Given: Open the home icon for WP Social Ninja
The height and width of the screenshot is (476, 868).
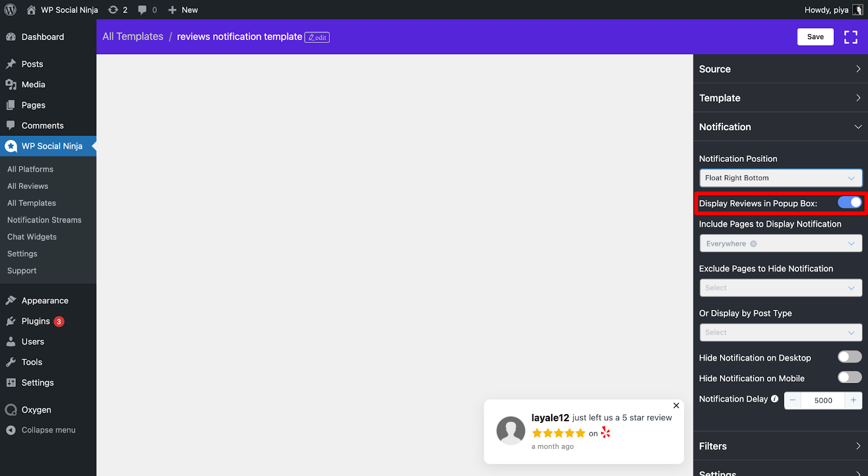Looking at the screenshot, I should pyautogui.click(x=31, y=10).
